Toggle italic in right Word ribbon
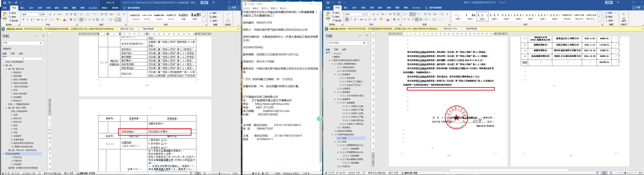The height and width of the screenshot is (175, 644). [x=351, y=19]
